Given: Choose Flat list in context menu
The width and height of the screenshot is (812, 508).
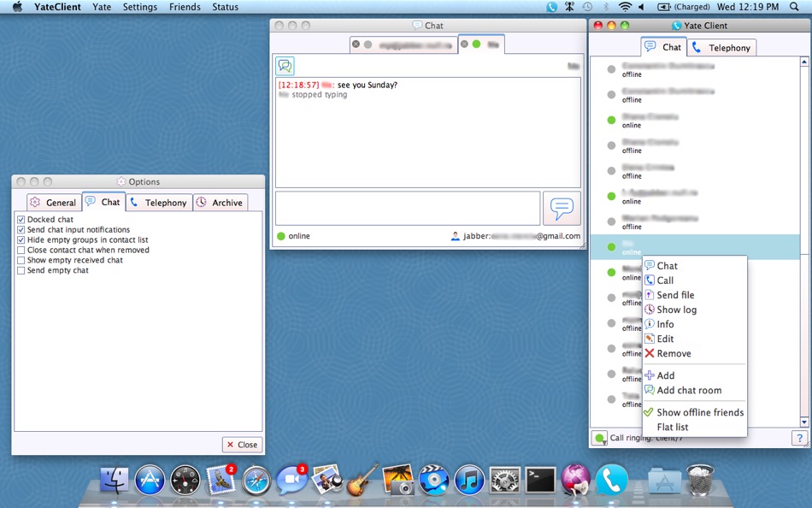Looking at the screenshot, I should click(x=694, y=427).
